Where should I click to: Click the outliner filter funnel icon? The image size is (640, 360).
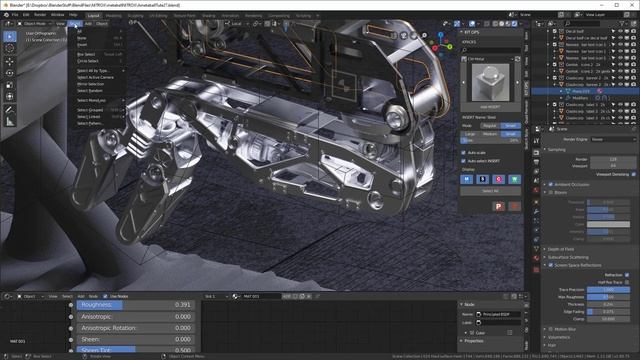pyautogui.click(x=623, y=24)
